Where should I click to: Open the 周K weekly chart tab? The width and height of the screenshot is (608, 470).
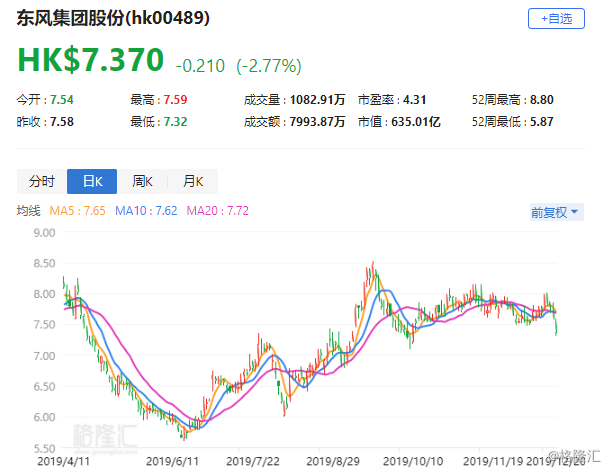[x=142, y=181]
